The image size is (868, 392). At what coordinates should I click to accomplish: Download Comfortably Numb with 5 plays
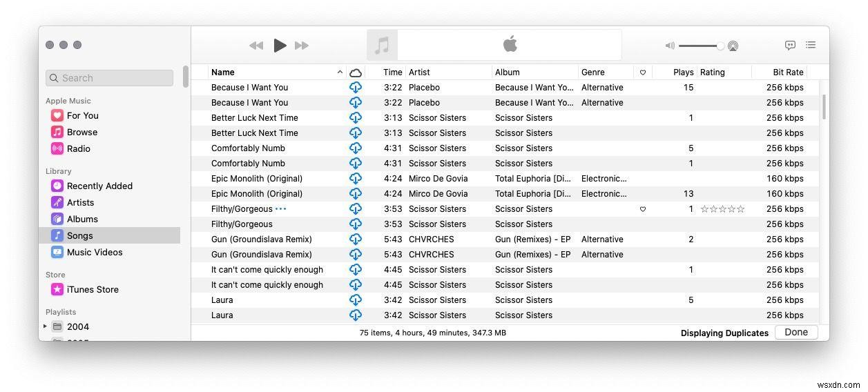(x=356, y=148)
